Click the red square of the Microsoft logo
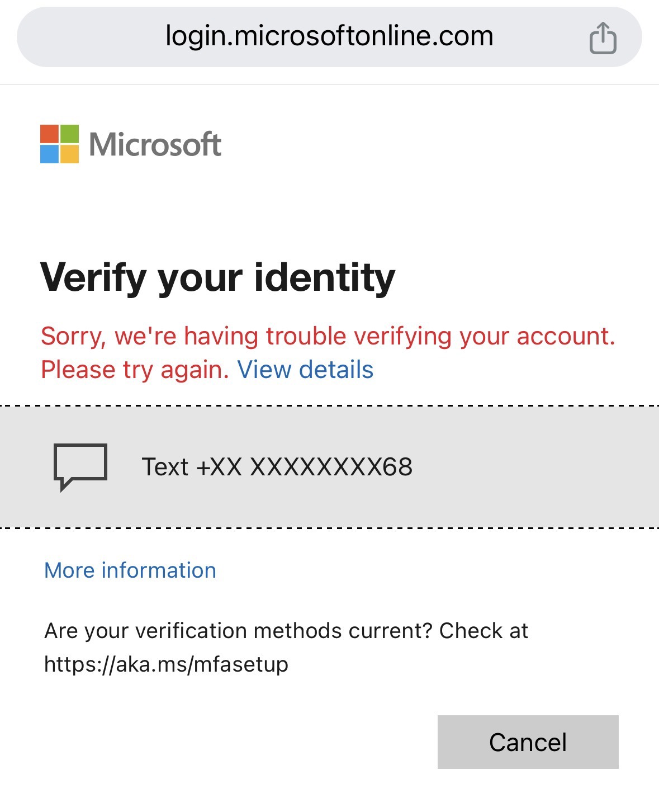This screenshot has height=812, width=659. point(49,134)
